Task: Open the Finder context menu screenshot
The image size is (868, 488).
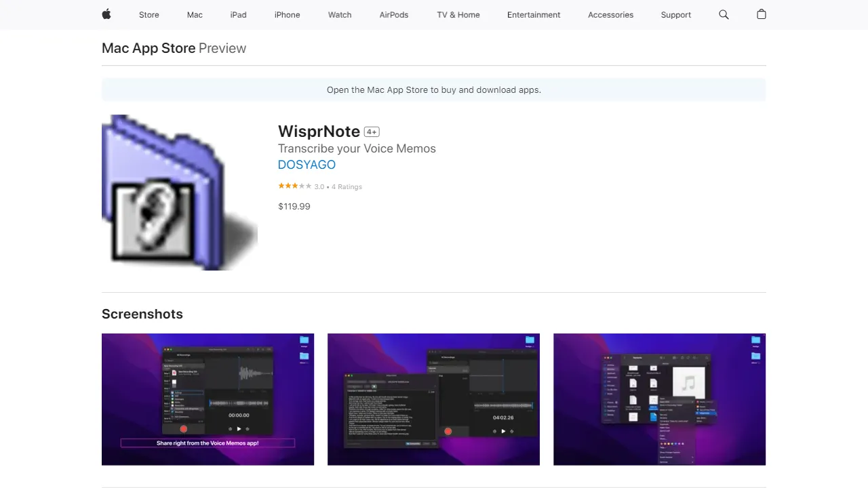Action: pyautogui.click(x=659, y=399)
